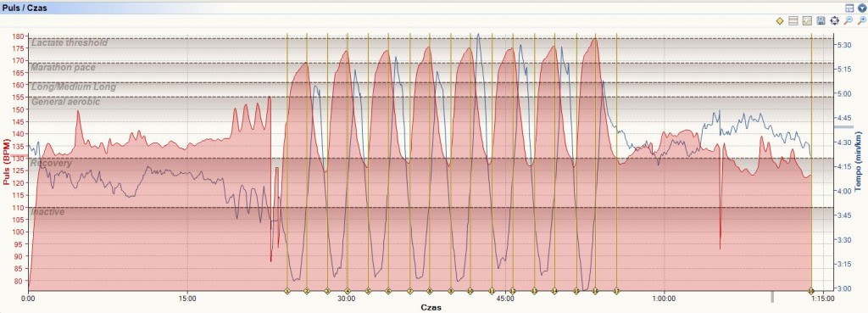Select lap marker 1 on the time axis

[287, 291]
